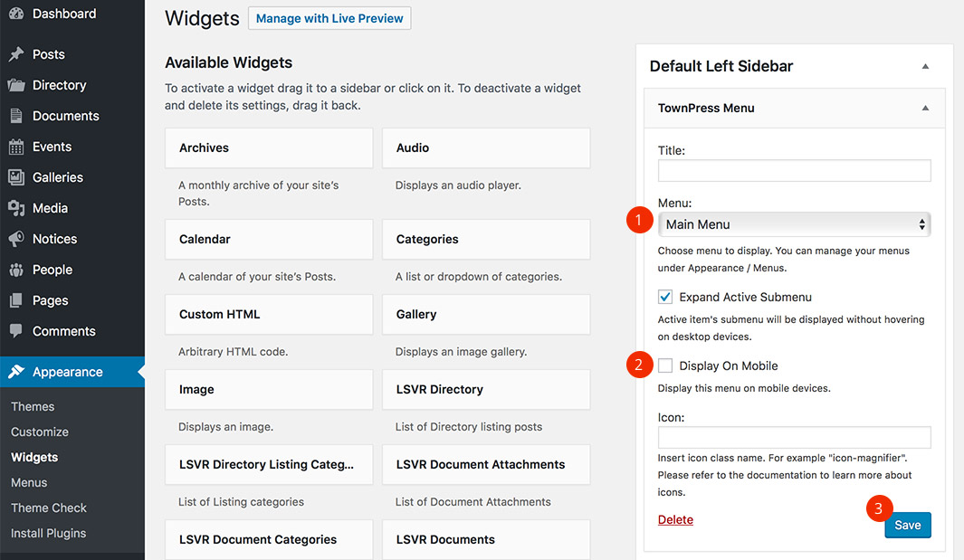Click the Title input field
The image size is (964, 560).
(794, 170)
